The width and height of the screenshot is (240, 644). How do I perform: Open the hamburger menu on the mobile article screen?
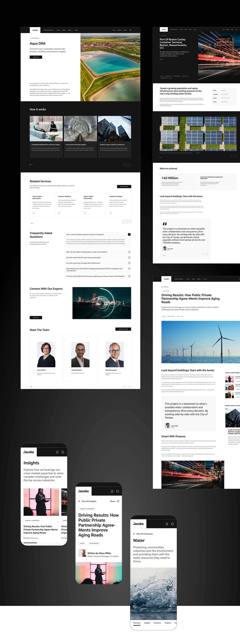pyautogui.click(x=112, y=491)
